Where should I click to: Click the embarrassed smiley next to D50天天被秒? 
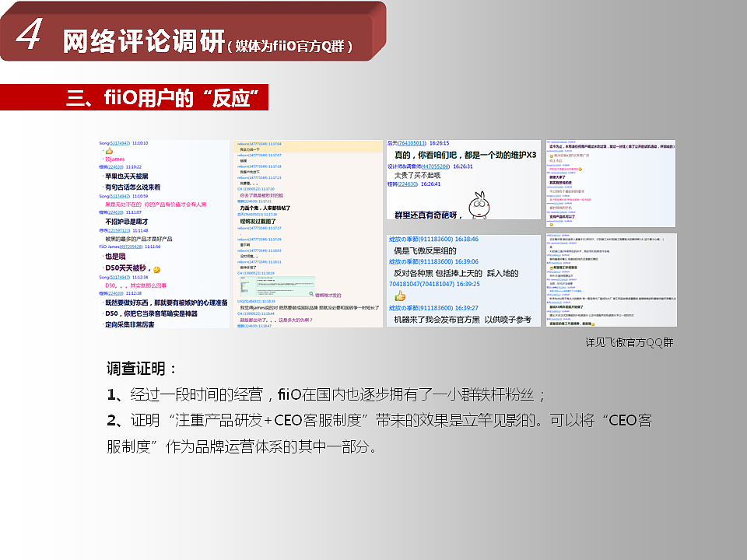click(x=158, y=268)
